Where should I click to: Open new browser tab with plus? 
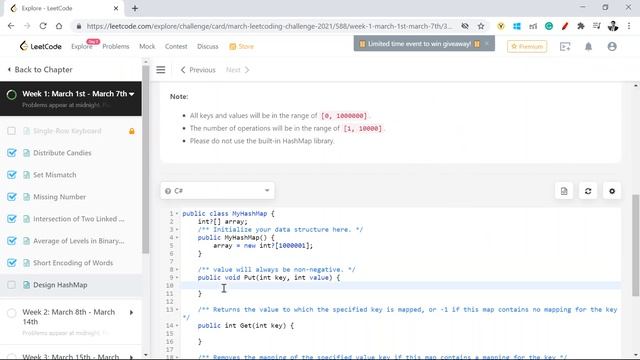[135, 8]
